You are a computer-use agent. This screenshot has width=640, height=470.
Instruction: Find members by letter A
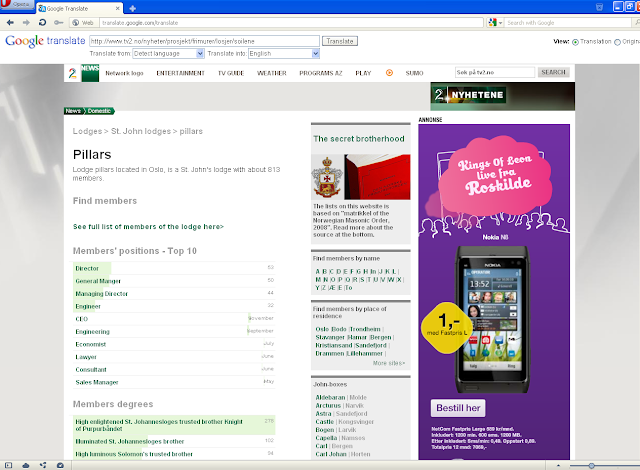(x=318, y=271)
